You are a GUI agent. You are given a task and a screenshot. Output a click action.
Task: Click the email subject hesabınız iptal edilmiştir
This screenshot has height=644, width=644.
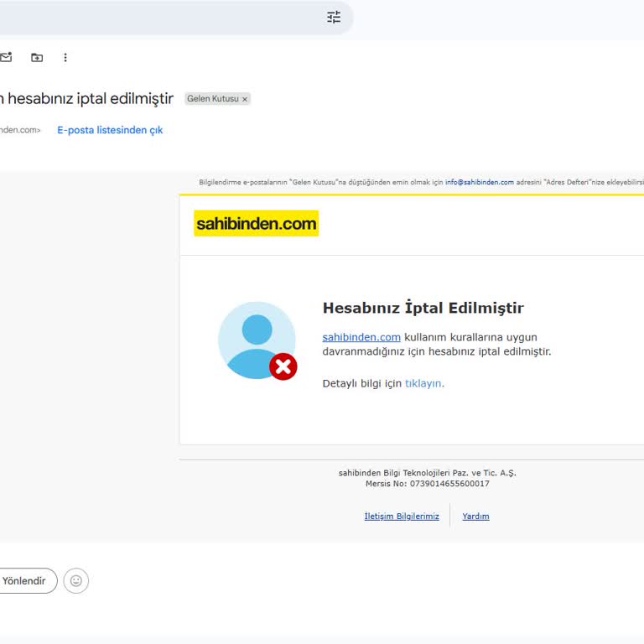click(x=86, y=99)
